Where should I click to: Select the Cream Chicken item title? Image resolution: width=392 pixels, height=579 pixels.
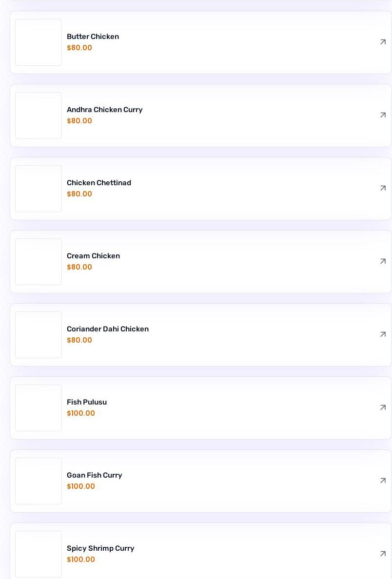[93, 256]
